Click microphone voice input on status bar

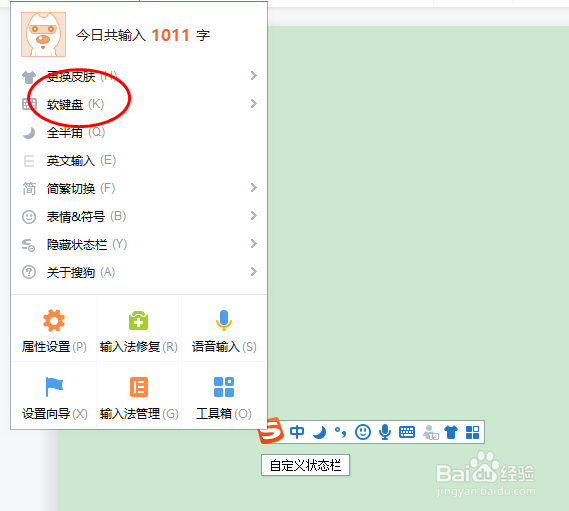click(385, 432)
